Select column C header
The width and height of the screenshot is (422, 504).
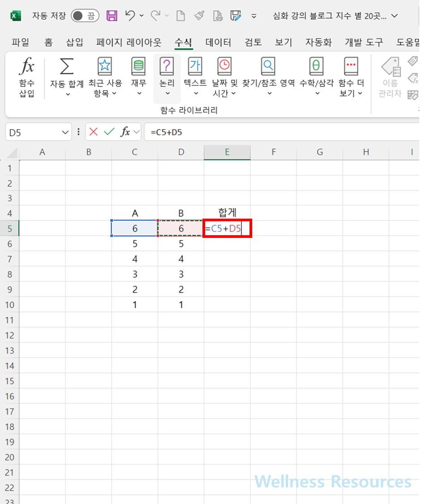click(x=135, y=152)
